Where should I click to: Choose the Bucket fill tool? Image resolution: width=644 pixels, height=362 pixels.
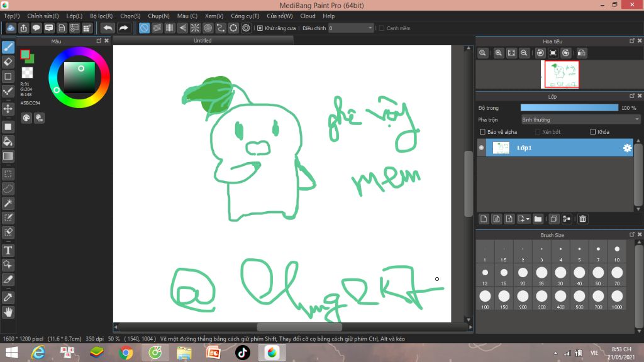[8, 141]
